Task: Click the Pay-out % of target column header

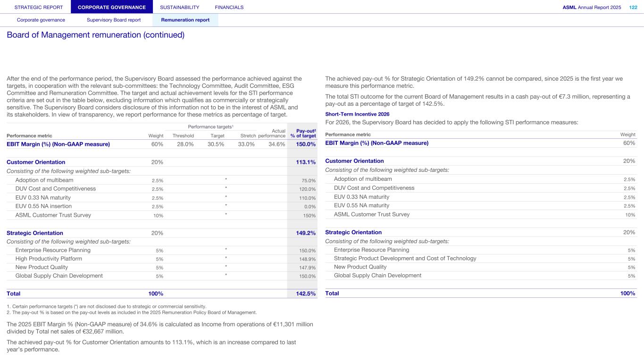Action: click(x=305, y=133)
